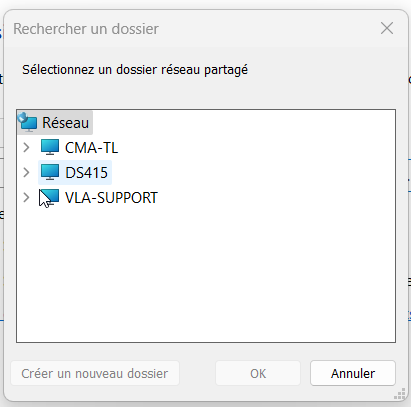This screenshot has height=407, width=411.
Task: Close the Rechercher un dossier dialog
Action: (x=387, y=28)
